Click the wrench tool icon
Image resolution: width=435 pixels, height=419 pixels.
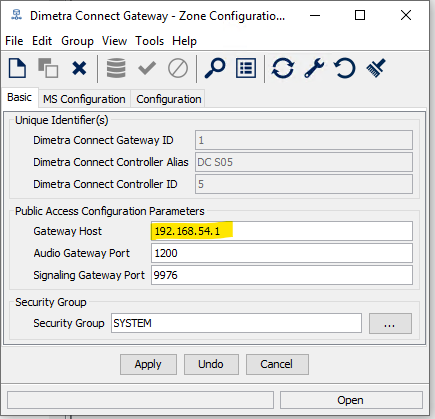314,68
